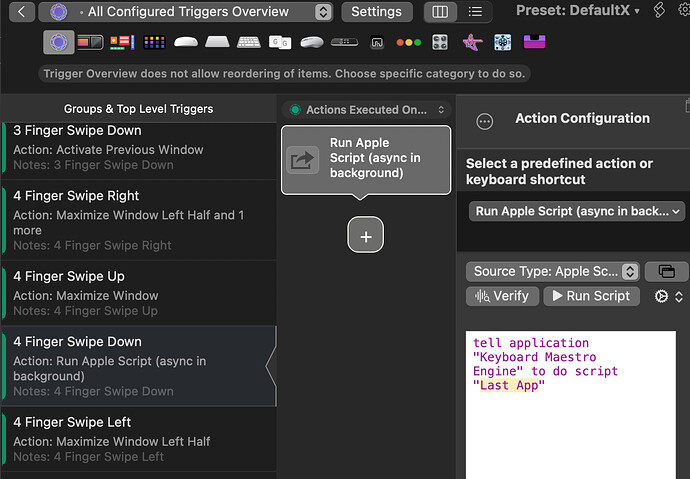Select the Notch Bar / Menu Bar triggers icon
This screenshot has height=479, width=690.
click(x=122, y=43)
